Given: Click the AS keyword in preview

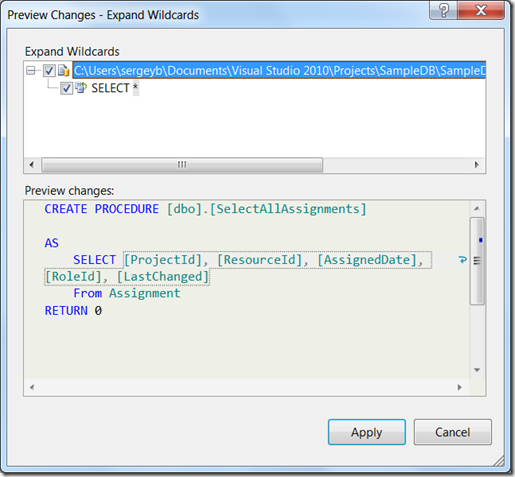Looking at the screenshot, I should click(52, 243).
